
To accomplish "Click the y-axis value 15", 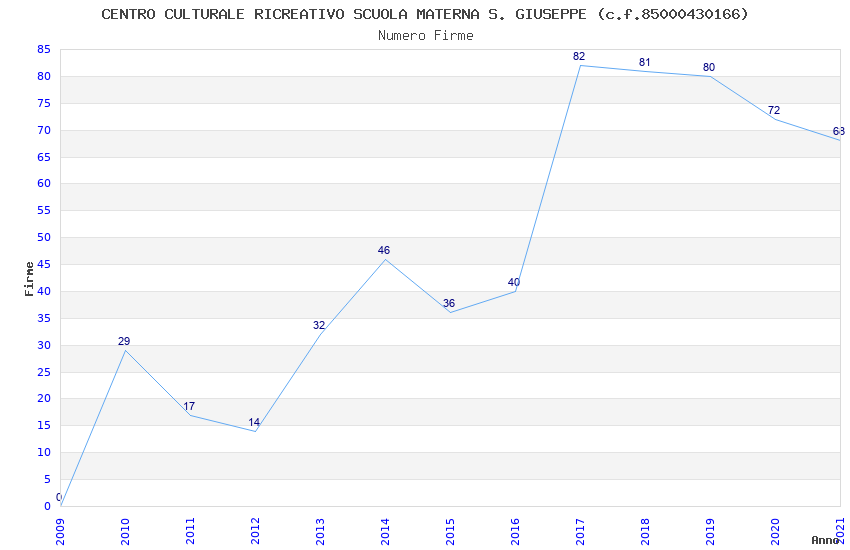I will click(x=44, y=426).
